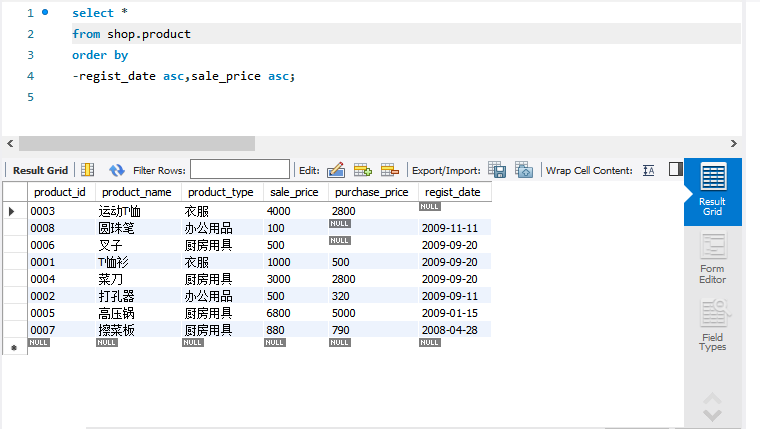Click NULL purchase_price cell of row 0006
760x429 pixels.
coord(373,245)
